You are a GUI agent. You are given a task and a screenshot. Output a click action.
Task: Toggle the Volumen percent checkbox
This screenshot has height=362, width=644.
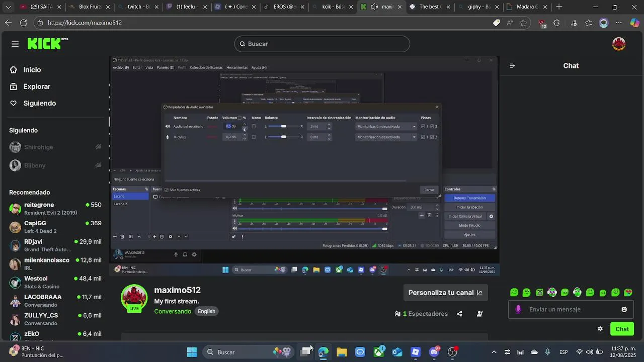pos(239,118)
